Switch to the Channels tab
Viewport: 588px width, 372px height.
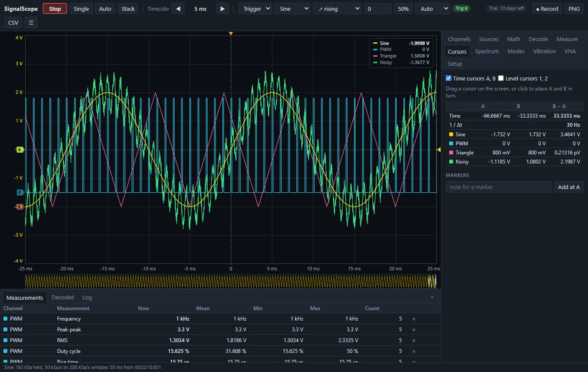(x=459, y=39)
